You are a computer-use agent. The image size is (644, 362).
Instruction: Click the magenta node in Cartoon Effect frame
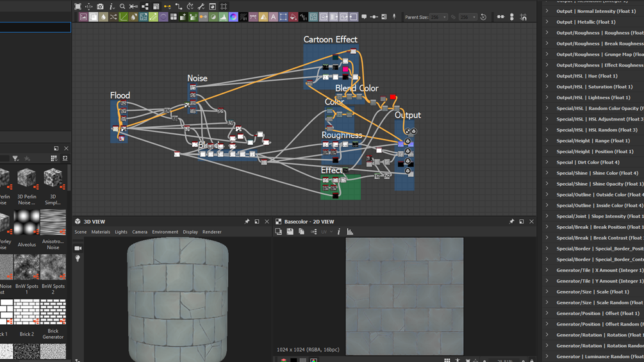pyautogui.click(x=345, y=69)
